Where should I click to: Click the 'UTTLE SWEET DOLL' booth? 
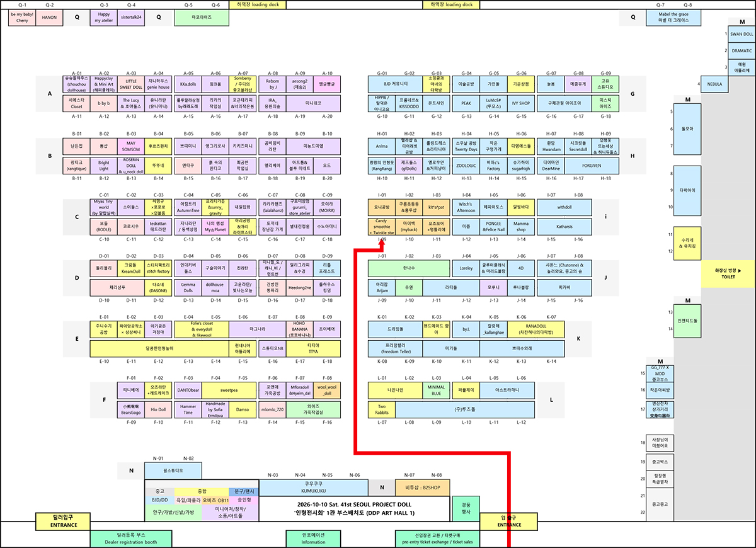[131, 84]
